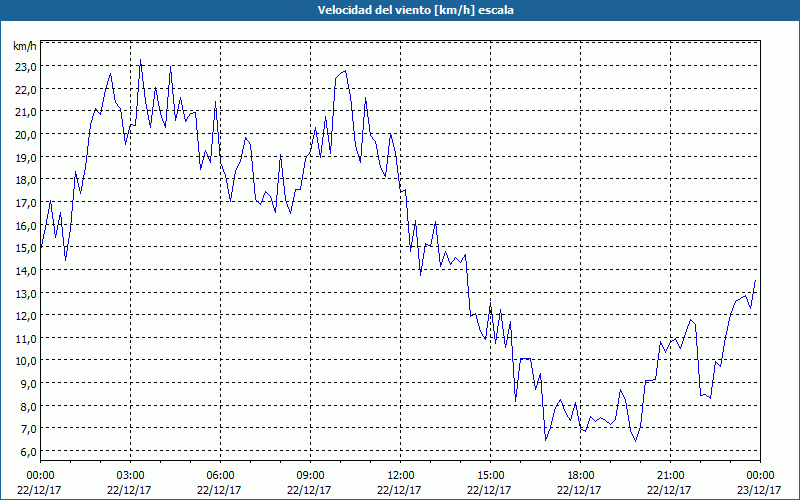This screenshot has width=800, height=500.
Task: Click the '17,0' y-axis label
Action: click(26, 203)
